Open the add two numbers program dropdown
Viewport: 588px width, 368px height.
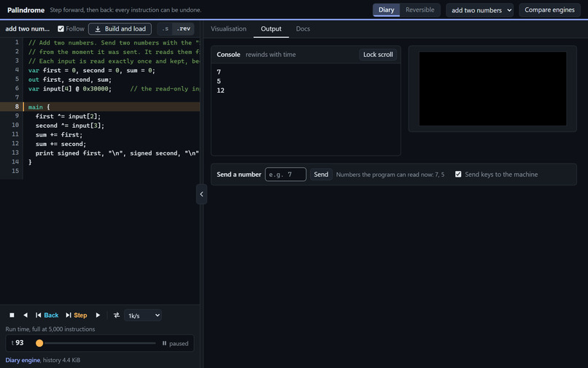pos(479,10)
